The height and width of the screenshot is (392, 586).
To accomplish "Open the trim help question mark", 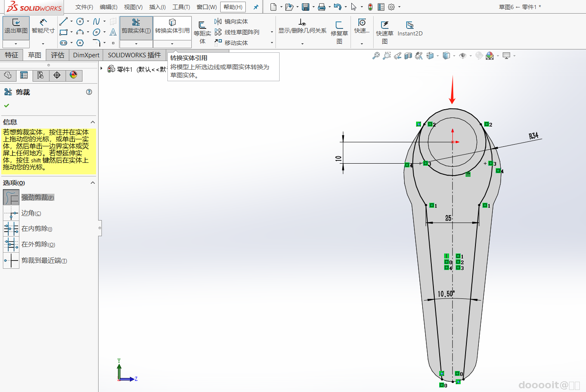I will pos(89,92).
